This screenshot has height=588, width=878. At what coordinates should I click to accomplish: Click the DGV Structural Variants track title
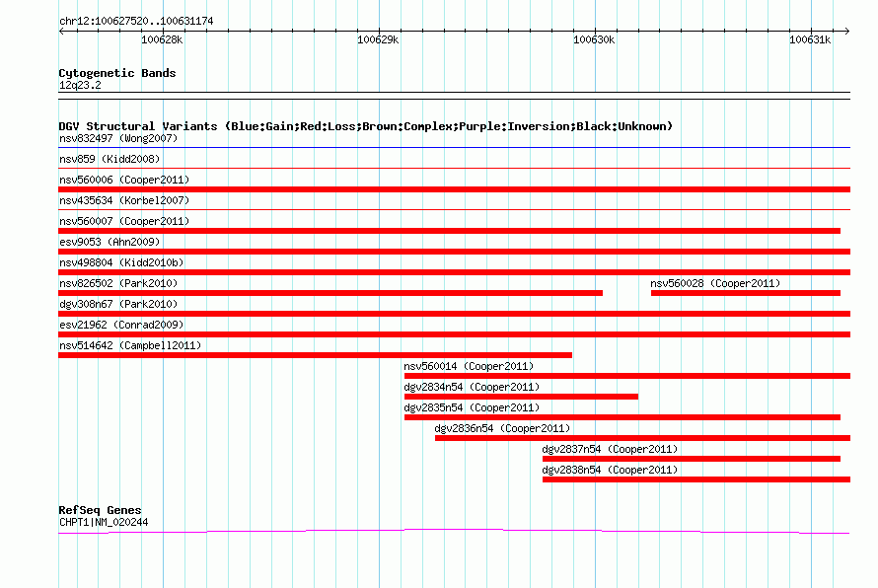tap(366, 126)
